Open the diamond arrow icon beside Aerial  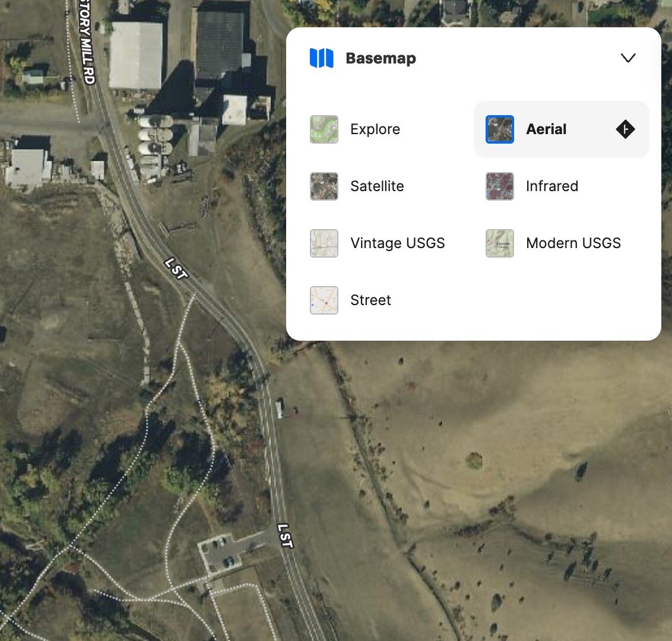pyautogui.click(x=625, y=129)
